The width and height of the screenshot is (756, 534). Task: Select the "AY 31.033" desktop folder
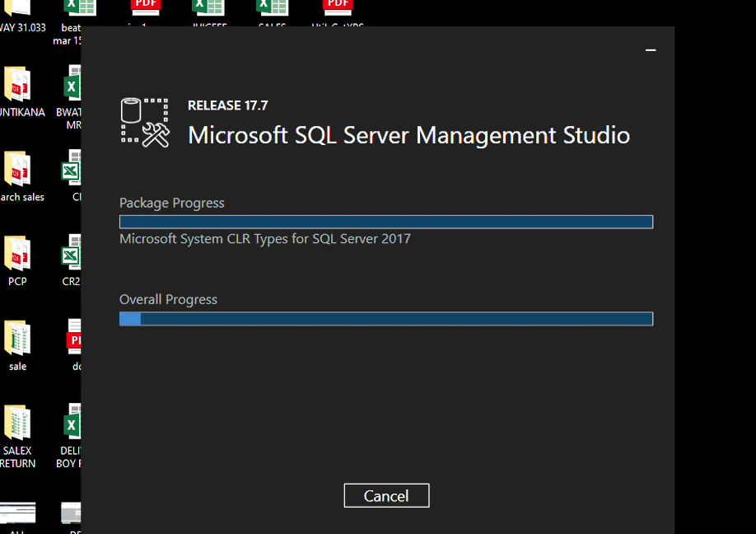22,16
